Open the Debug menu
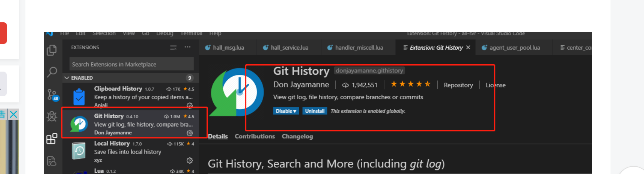This screenshot has width=644, height=174. (x=165, y=34)
